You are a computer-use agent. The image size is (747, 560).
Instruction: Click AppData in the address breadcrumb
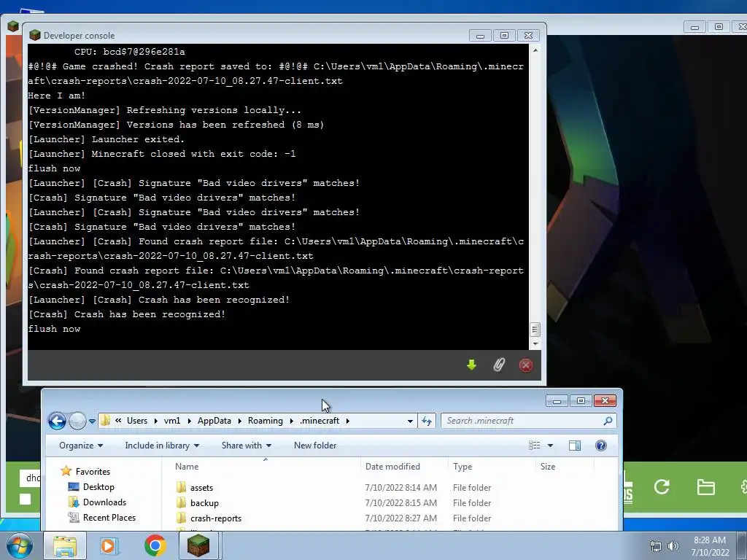pyautogui.click(x=214, y=421)
